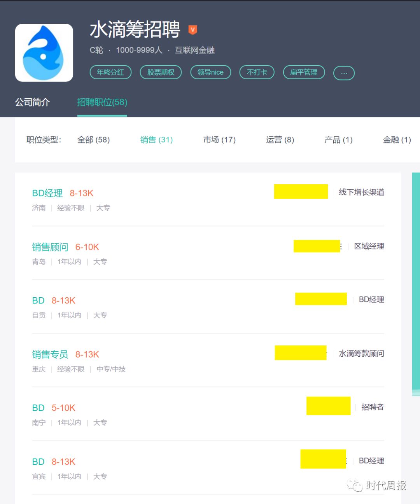This screenshot has height=504, width=420.
Task: Filter positions by 产品 (1)
Action: pyautogui.click(x=338, y=140)
